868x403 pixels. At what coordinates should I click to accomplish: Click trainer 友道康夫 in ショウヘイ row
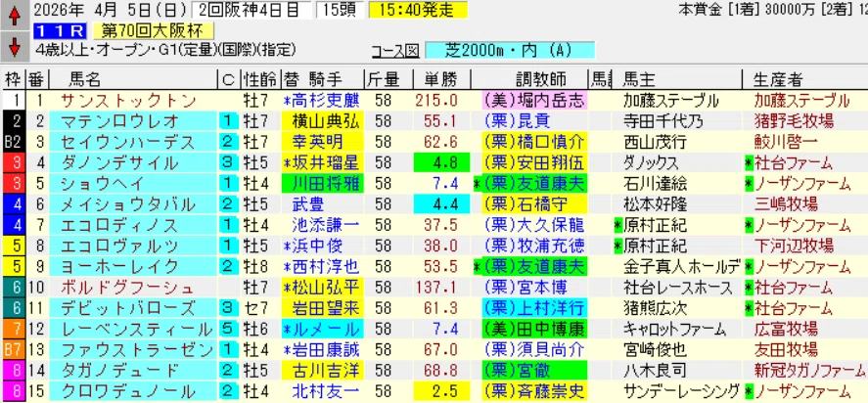click(533, 184)
